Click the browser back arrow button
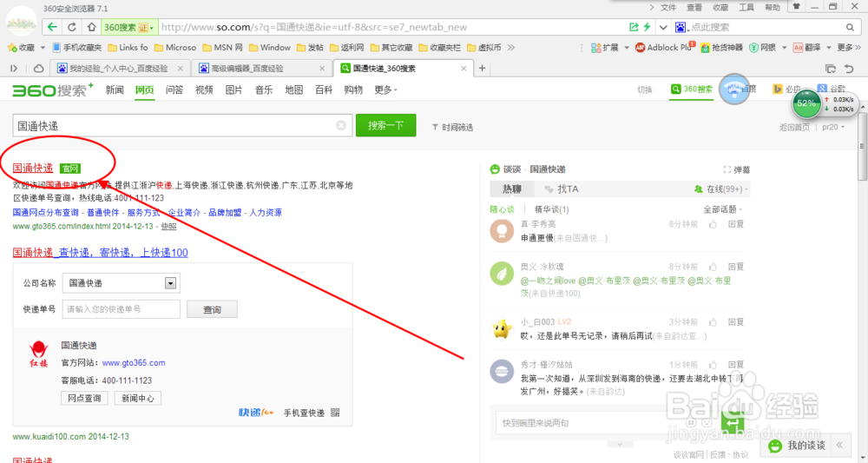 tap(52, 27)
